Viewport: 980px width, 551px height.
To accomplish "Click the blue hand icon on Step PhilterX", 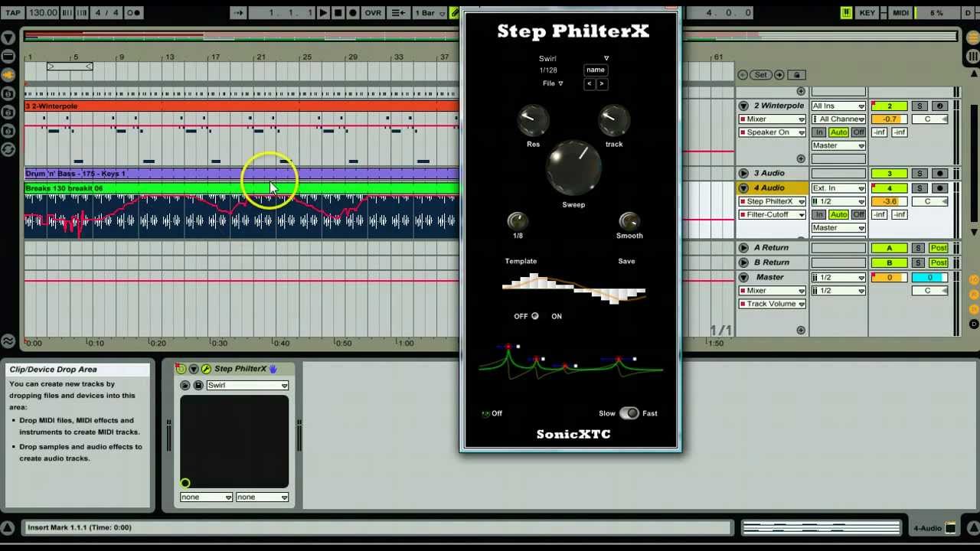I will [273, 369].
